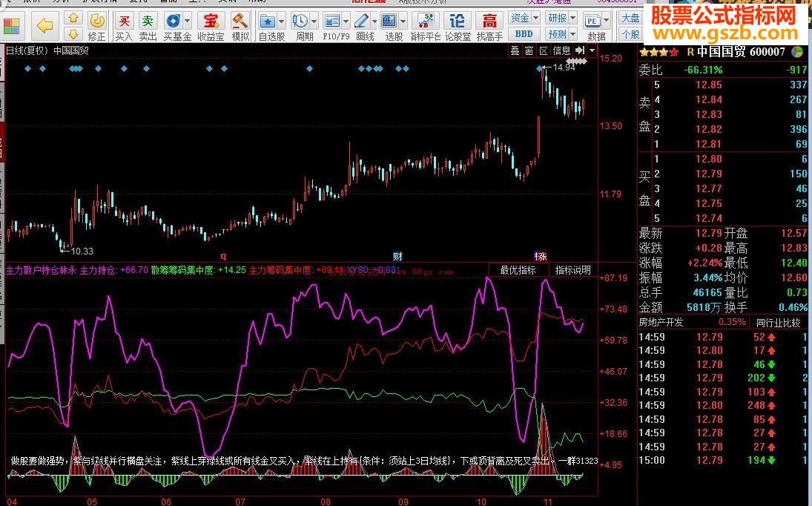
Task: Click the 预测 forecast button
Action: click(x=558, y=34)
